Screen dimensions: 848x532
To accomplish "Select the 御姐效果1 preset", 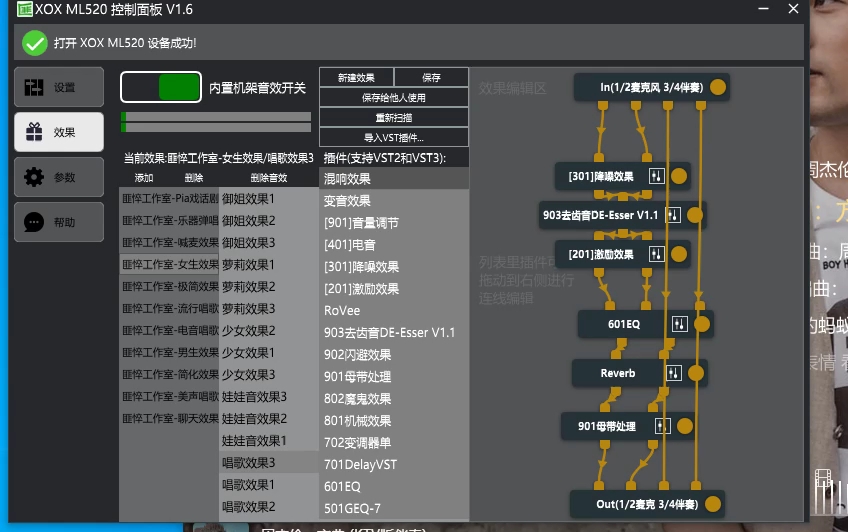I will (x=269, y=199).
